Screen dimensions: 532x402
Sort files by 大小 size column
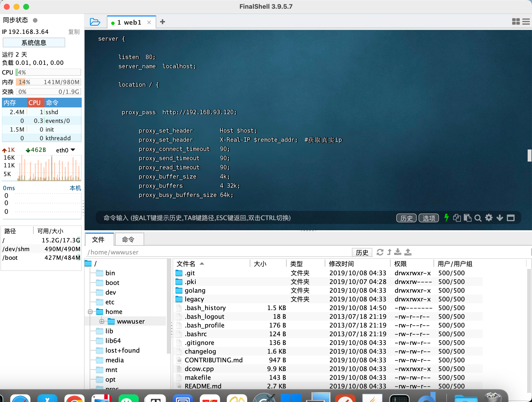268,263
